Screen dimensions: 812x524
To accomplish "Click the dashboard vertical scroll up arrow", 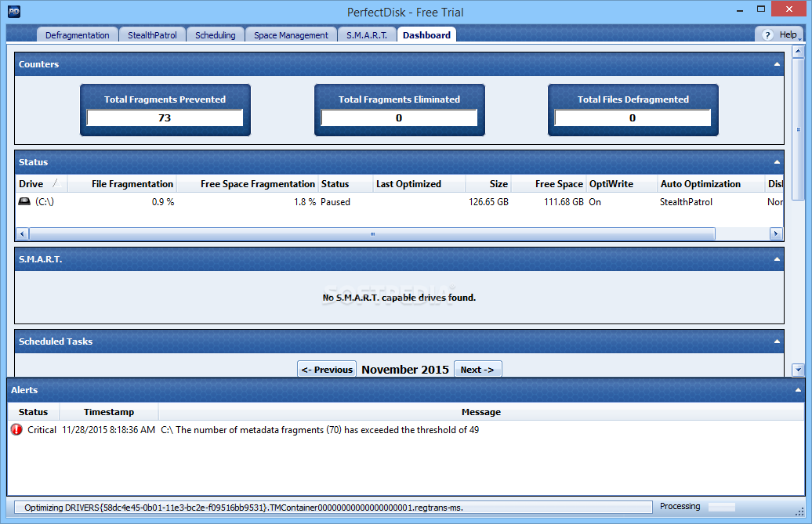I will tap(798, 51).
